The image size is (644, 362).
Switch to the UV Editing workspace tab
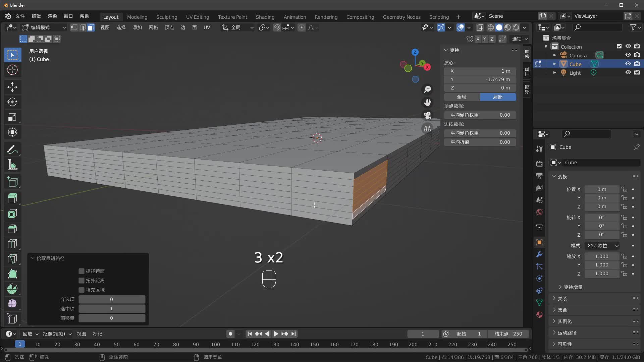click(x=197, y=17)
